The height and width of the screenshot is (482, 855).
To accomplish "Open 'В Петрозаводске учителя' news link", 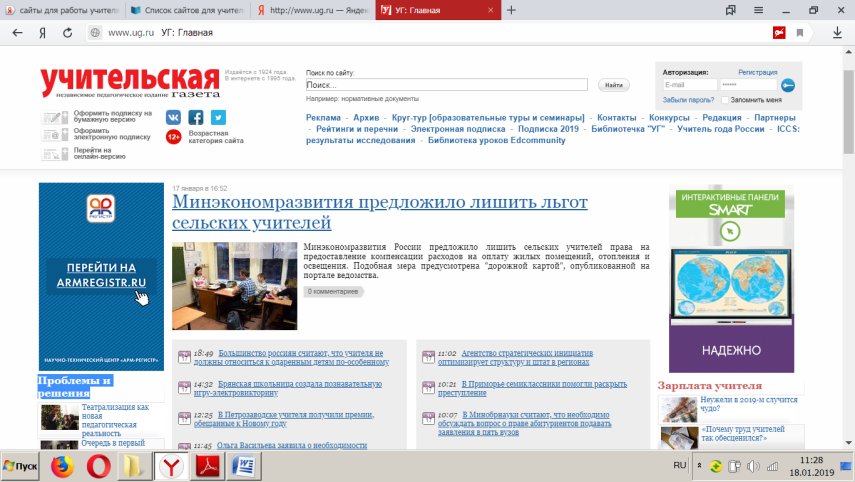I will (284, 419).
